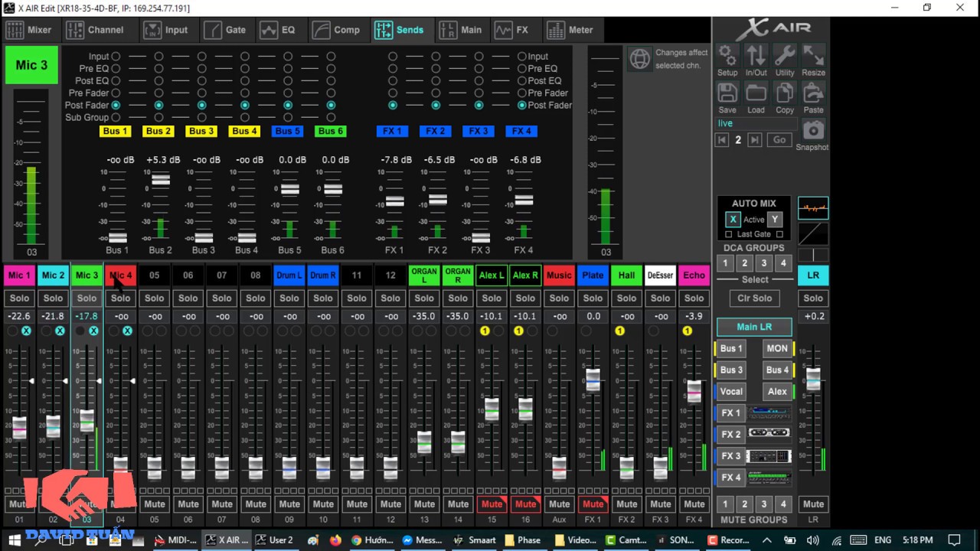Click the globe icon beside Changes affect

[639, 59]
